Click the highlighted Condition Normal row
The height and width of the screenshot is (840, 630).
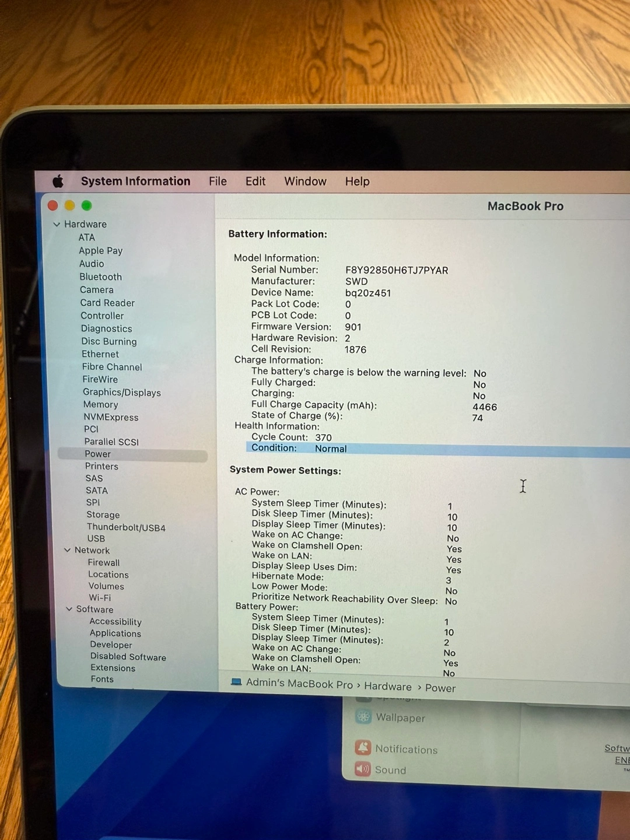437,449
